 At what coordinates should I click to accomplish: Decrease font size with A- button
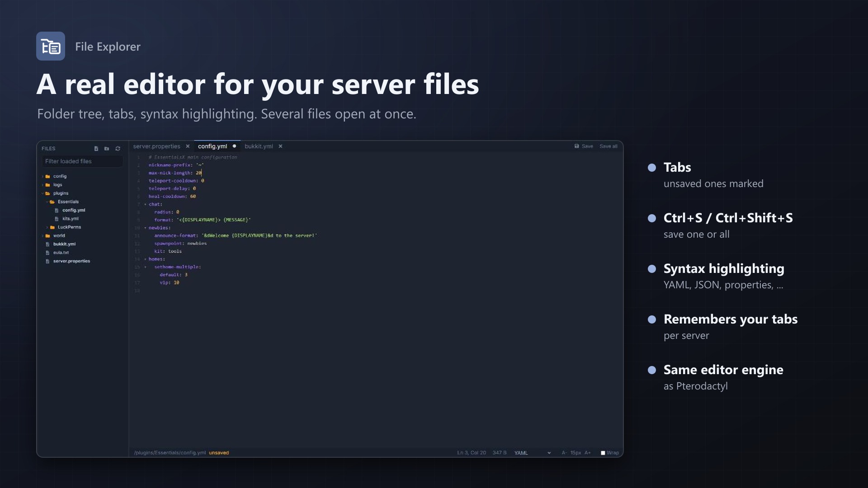tap(564, 453)
